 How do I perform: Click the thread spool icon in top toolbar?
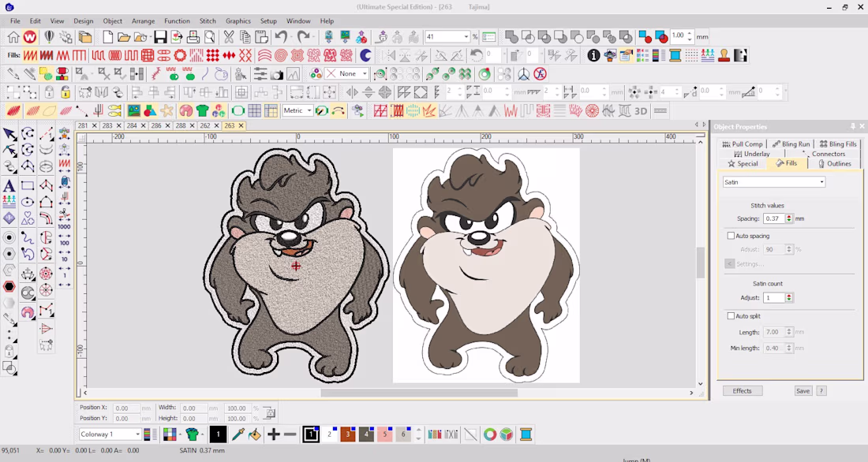(675, 55)
